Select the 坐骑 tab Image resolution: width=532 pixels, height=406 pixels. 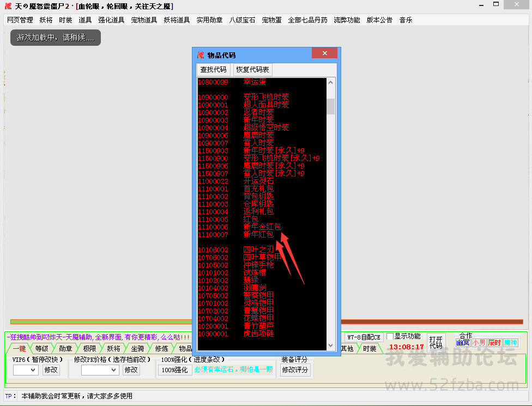coord(137,348)
